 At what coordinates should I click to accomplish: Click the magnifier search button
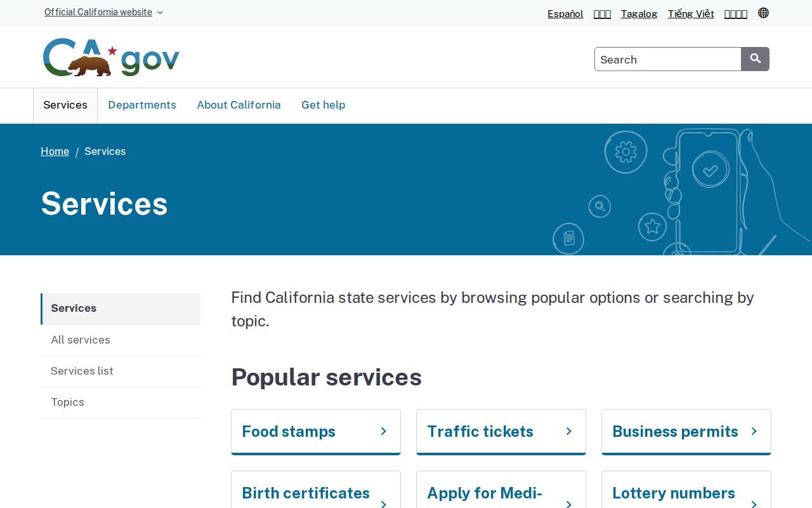coord(755,59)
